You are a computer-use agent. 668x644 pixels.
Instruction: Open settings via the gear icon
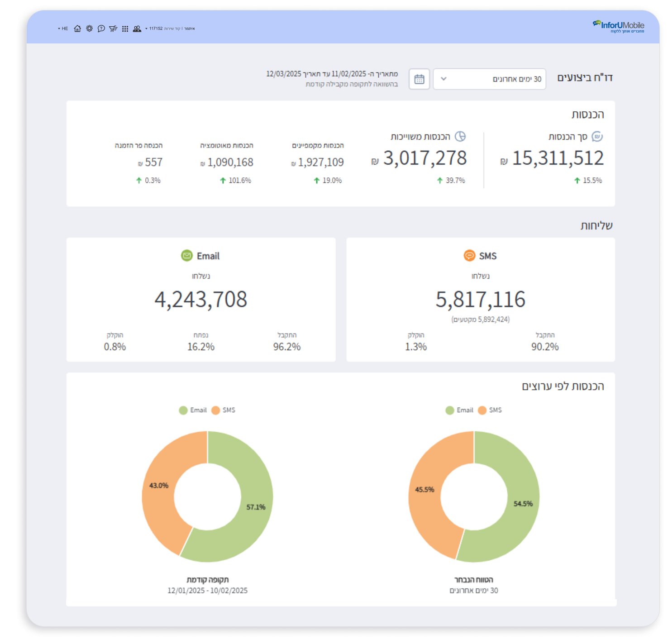coord(90,29)
